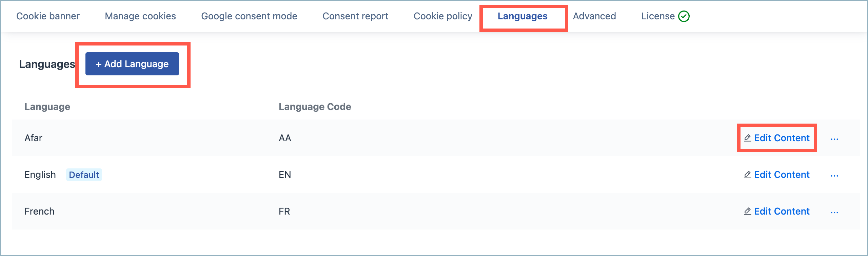Switch to Manage cookies tab
868x256 pixels.
(140, 16)
